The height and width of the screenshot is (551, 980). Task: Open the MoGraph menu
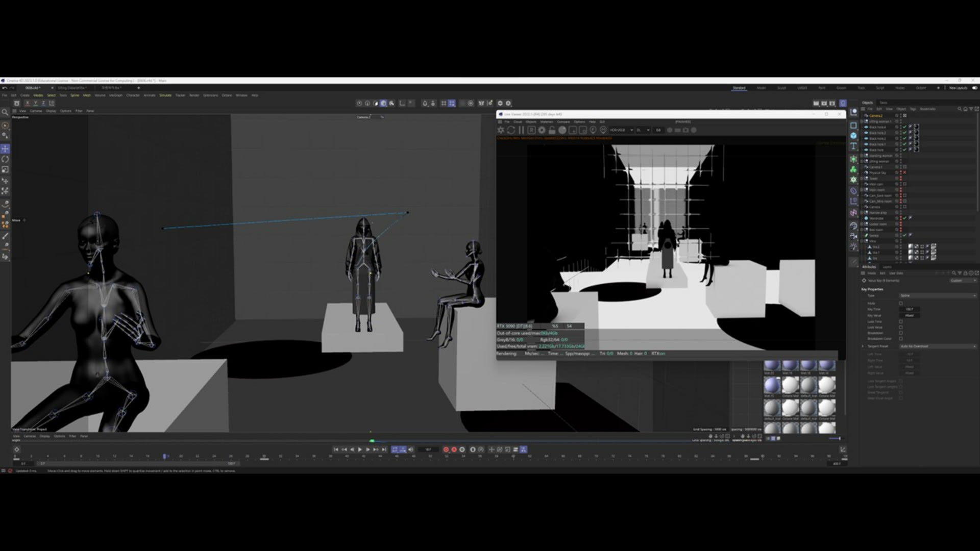(116, 95)
